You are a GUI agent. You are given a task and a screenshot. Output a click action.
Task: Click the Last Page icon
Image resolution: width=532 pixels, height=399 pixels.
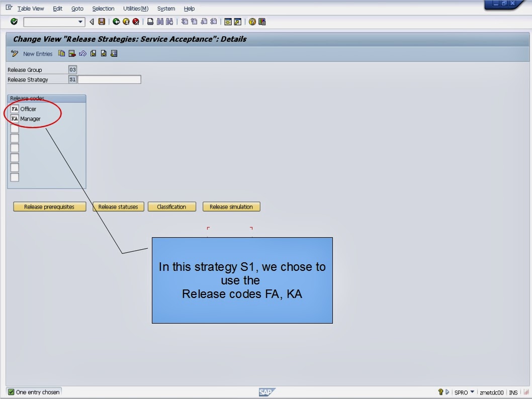coord(213,22)
